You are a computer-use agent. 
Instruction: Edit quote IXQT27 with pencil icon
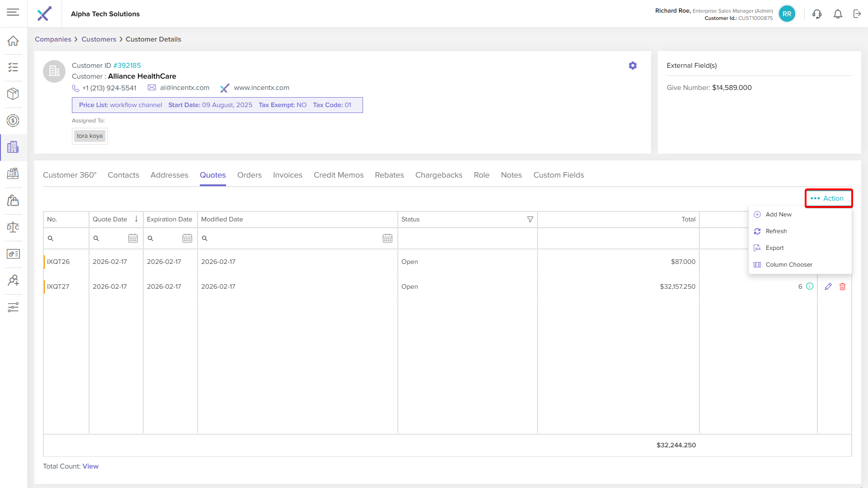pyautogui.click(x=828, y=286)
